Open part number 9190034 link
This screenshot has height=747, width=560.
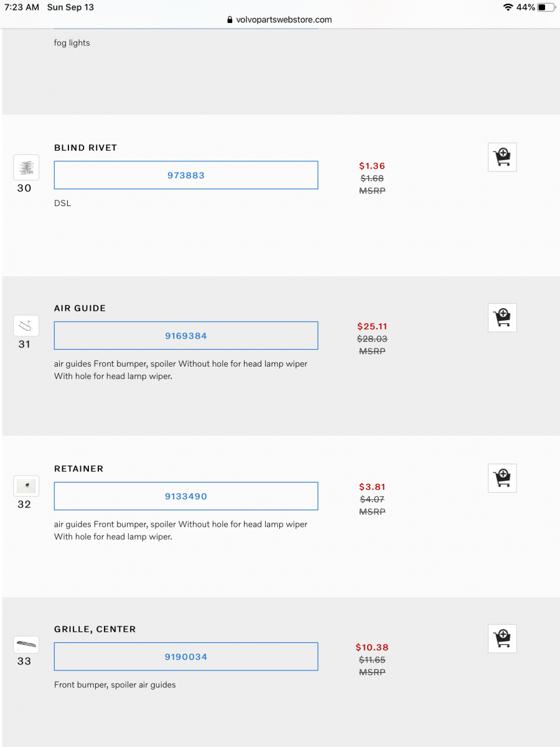186,657
